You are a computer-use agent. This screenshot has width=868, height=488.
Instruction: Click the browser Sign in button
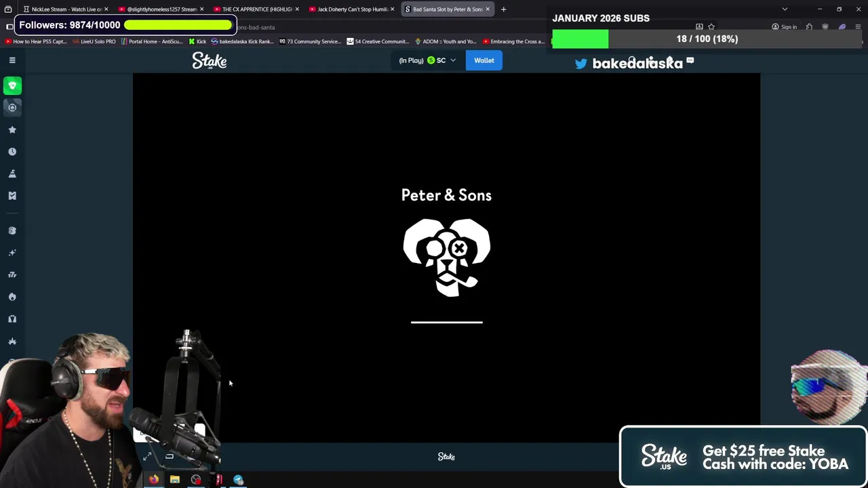click(x=784, y=27)
